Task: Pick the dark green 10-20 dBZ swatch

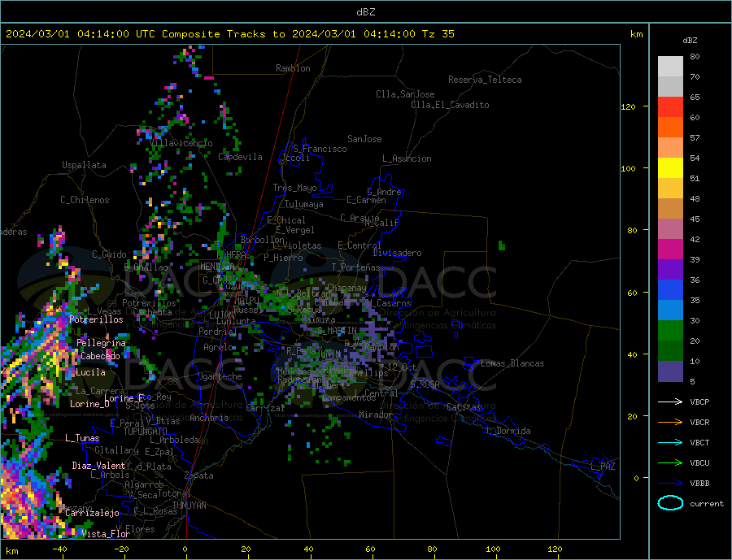Action: click(670, 351)
